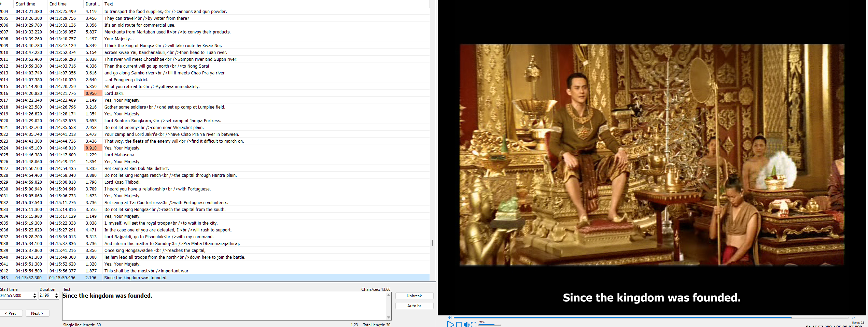Sort by the End time column header

point(65,4)
